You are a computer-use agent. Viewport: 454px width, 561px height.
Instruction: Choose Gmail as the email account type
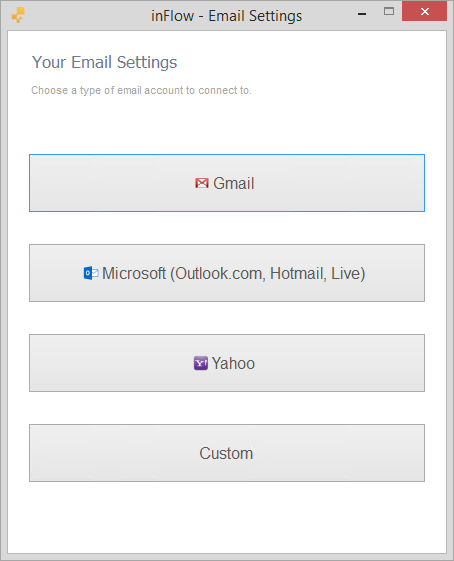click(227, 183)
